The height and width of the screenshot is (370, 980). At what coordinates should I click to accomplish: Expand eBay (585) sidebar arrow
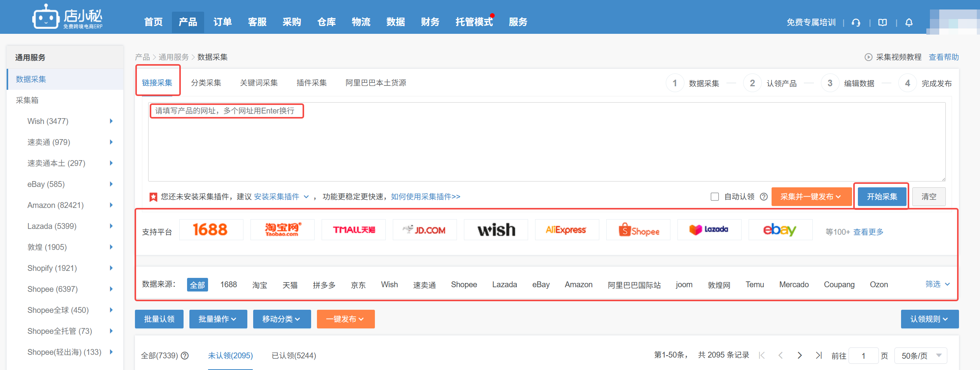point(111,184)
